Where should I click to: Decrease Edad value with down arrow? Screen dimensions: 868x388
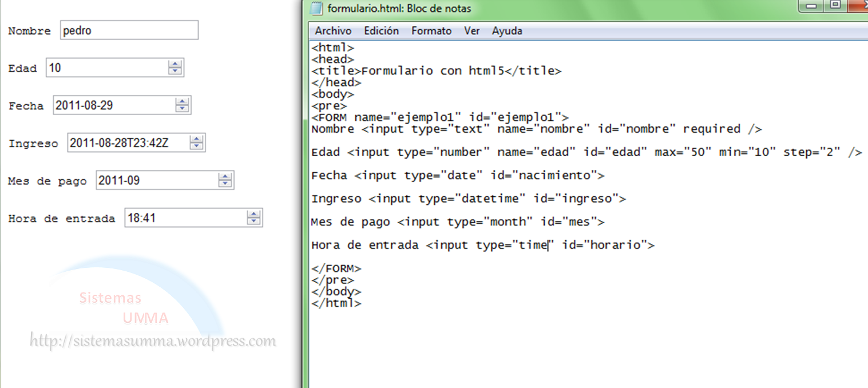(x=175, y=72)
